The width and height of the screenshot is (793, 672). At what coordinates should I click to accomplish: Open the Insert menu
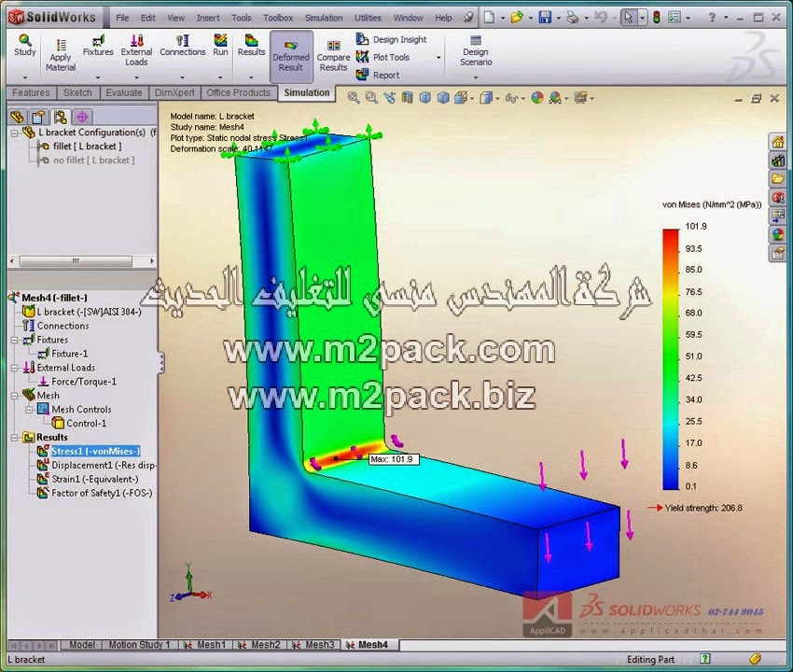(x=208, y=18)
